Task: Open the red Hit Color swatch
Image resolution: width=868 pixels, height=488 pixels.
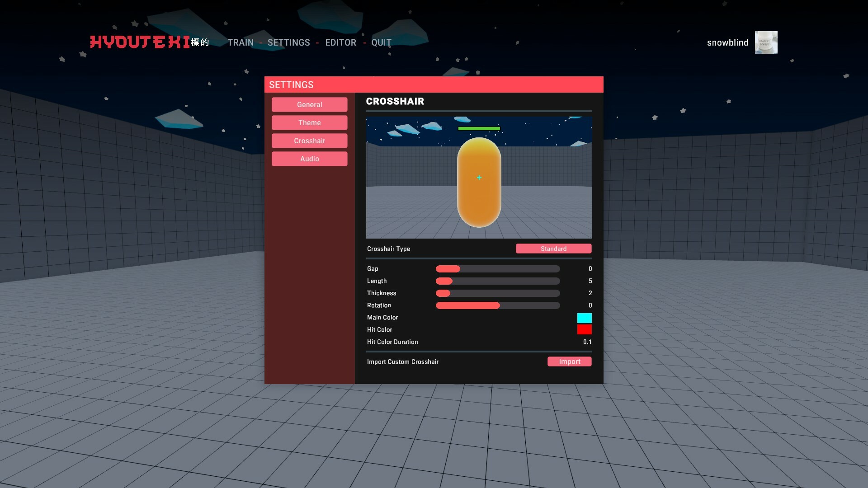Action: click(x=584, y=330)
